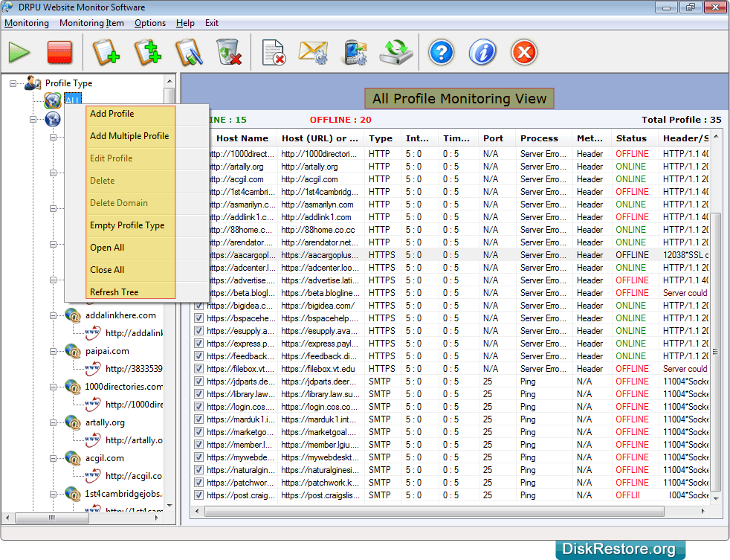Toggle checkbox for https://esupply.a... row
Image resolution: width=730 pixels, height=560 pixels.
click(199, 331)
